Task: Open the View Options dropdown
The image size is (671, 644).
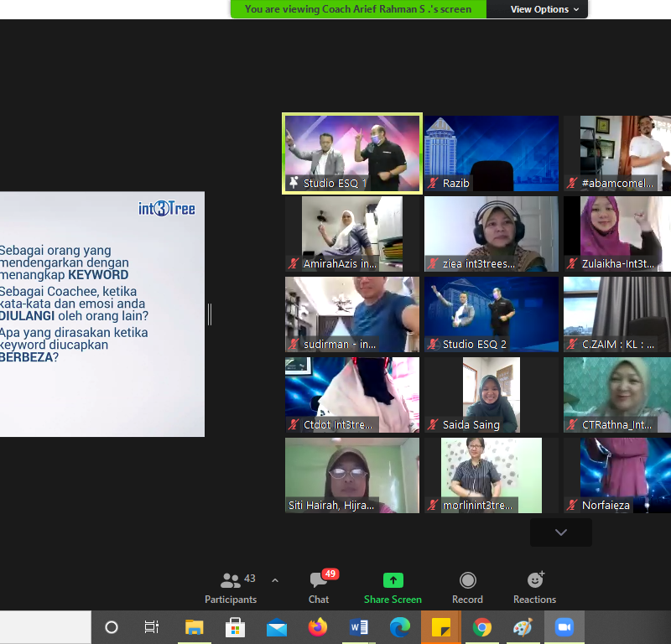Action: [544, 9]
